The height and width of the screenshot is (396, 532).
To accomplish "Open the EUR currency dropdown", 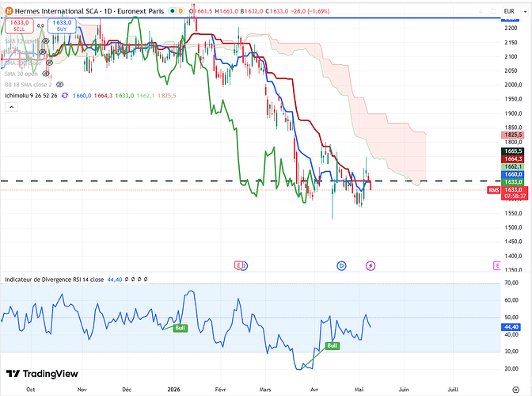I will (515, 11).
